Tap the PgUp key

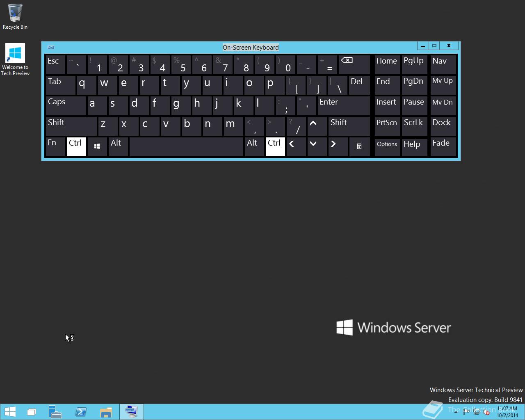click(x=415, y=65)
